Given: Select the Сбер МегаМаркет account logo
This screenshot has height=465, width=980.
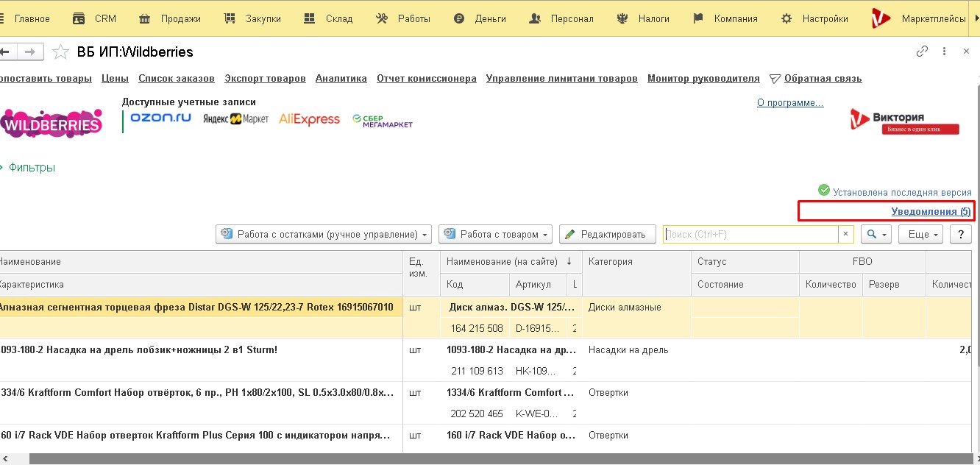Looking at the screenshot, I should pyautogui.click(x=382, y=121).
